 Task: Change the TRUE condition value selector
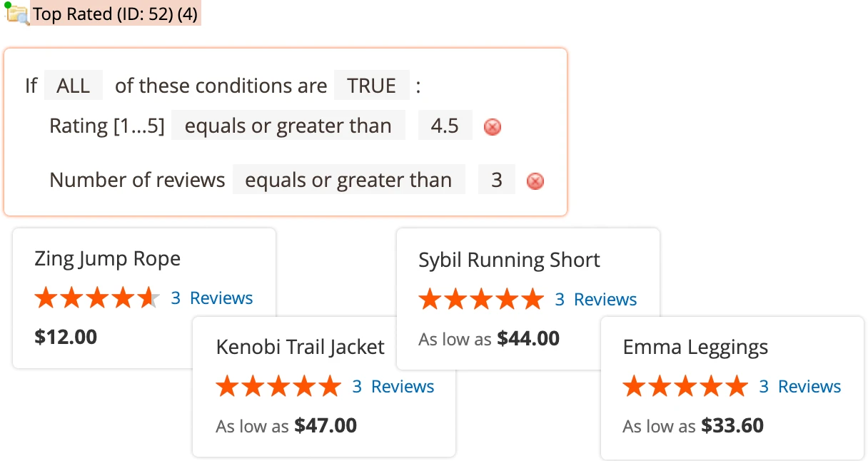(x=372, y=85)
